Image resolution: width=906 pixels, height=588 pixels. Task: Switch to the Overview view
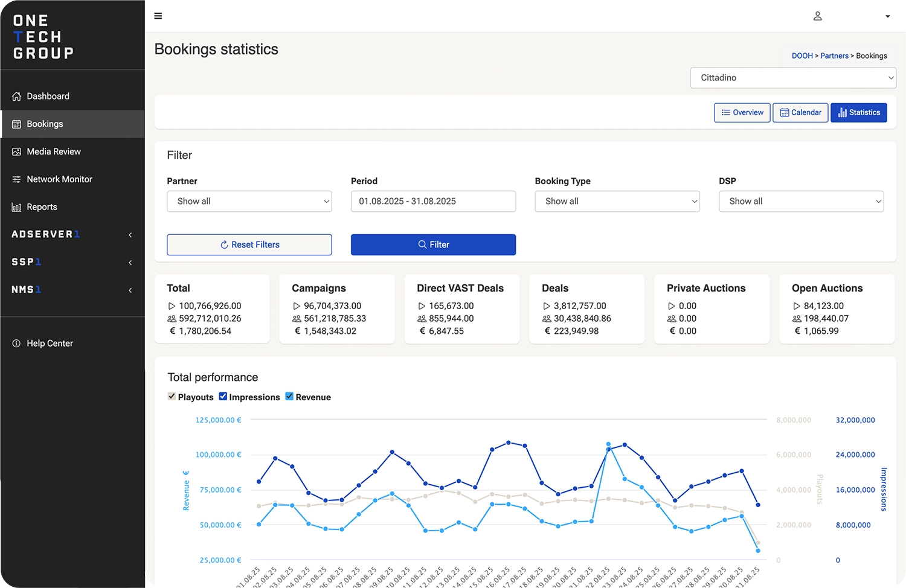[x=742, y=113]
